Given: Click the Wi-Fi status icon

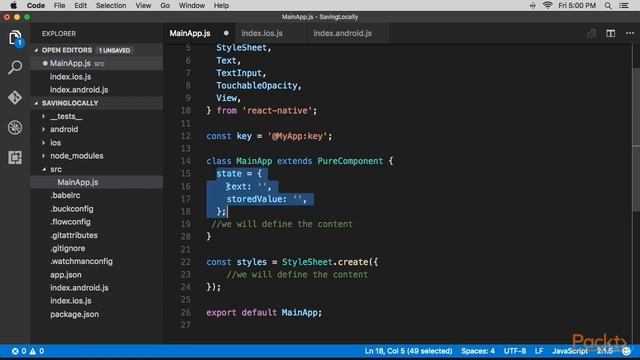Looking at the screenshot, I should click(547, 5).
